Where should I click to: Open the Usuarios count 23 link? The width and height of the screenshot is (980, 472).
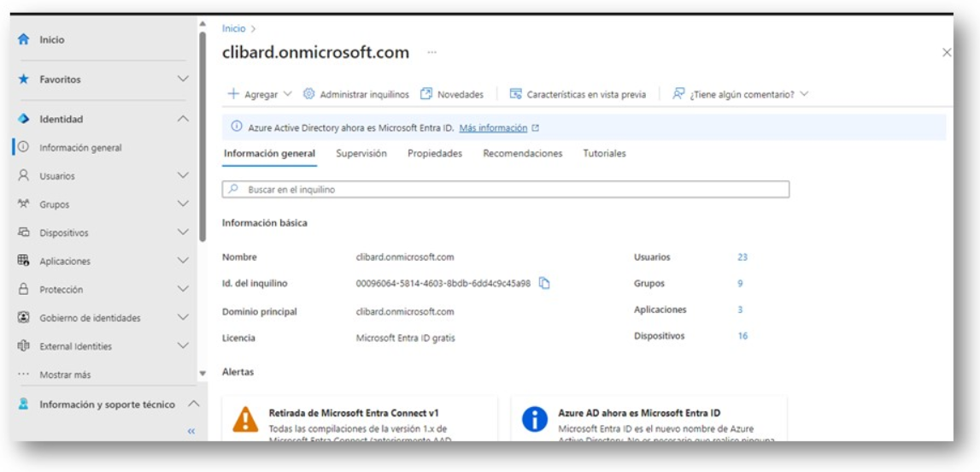742,257
